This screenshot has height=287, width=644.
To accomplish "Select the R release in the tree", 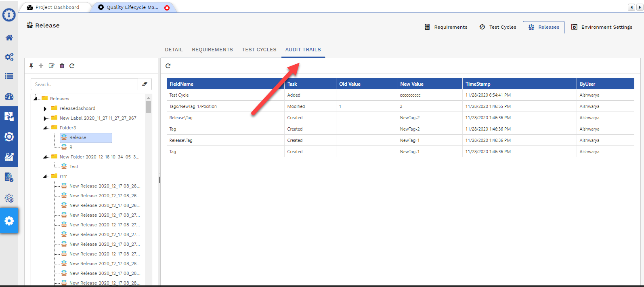I will (71, 147).
